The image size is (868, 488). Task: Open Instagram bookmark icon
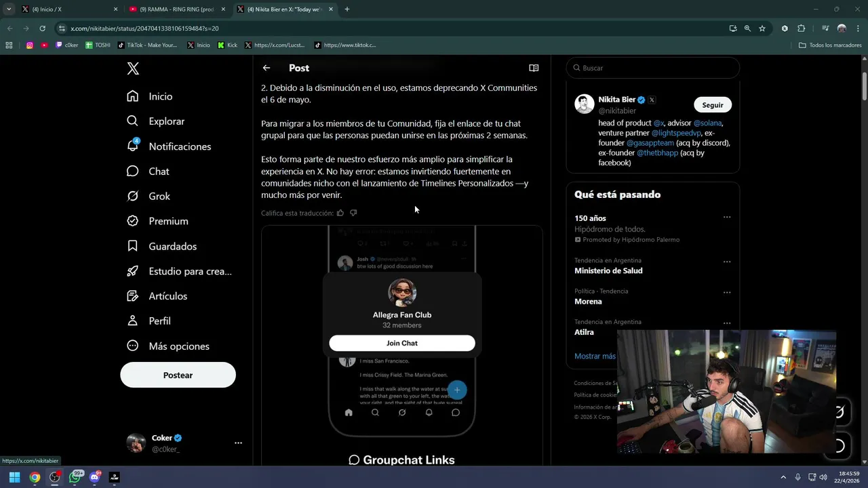click(x=30, y=45)
